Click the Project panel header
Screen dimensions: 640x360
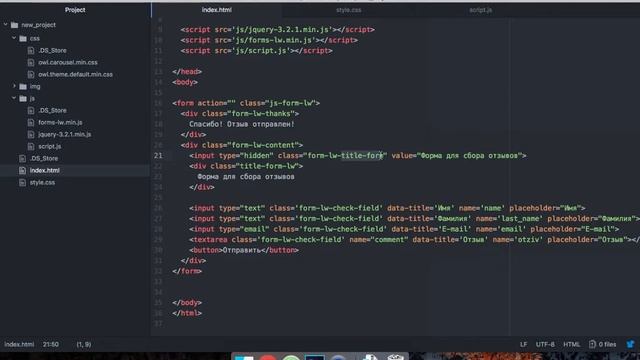tap(75, 10)
